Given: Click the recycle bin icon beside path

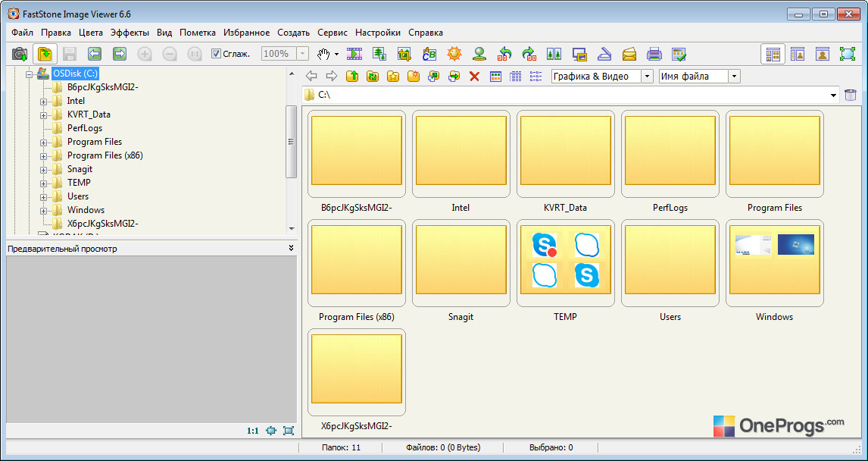Looking at the screenshot, I should [x=851, y=95].
